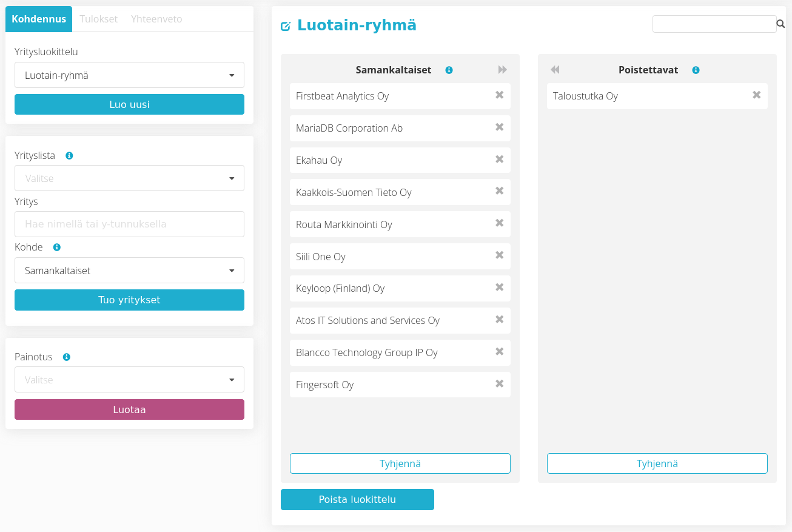The image size is (792, 532).
Task: Open the Yritysluokittelu dropdown
Action: (129, 75)
